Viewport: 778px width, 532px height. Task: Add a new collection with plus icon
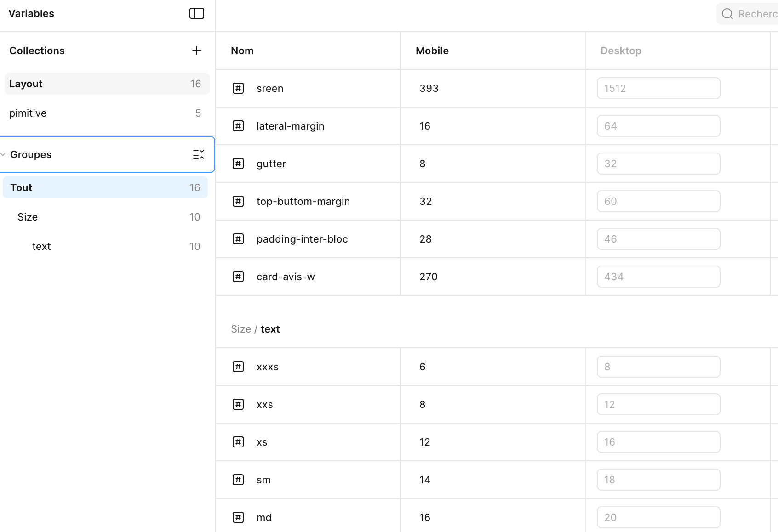[x=197, y=51]
